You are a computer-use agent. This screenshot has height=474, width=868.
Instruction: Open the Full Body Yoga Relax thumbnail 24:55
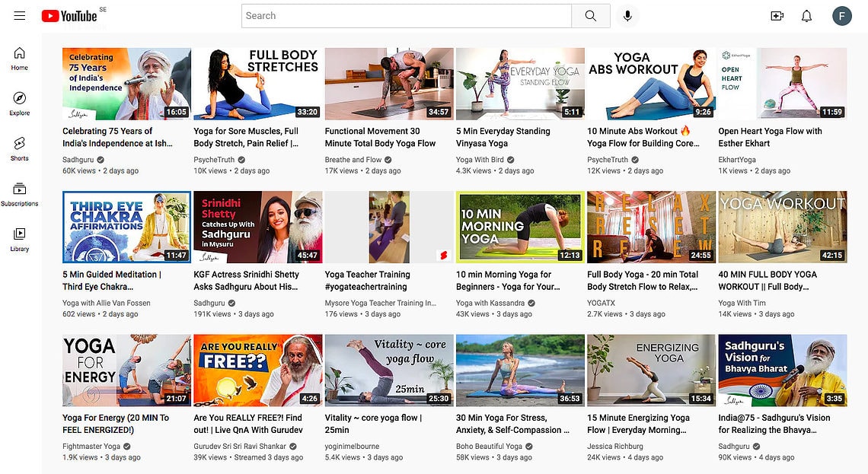click(652, 227)
